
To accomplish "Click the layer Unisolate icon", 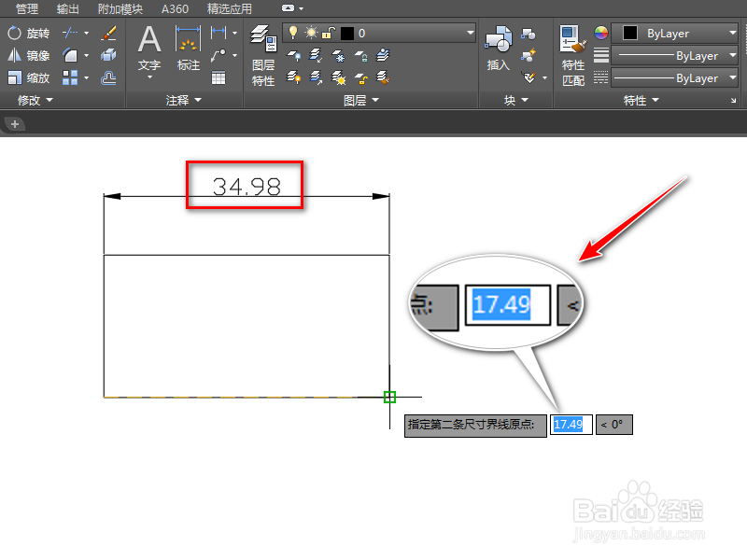I will click(316, 77).
